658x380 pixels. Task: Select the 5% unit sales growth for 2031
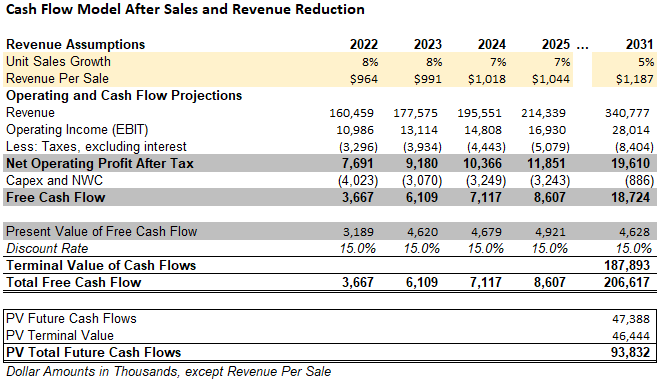point(646,62)
